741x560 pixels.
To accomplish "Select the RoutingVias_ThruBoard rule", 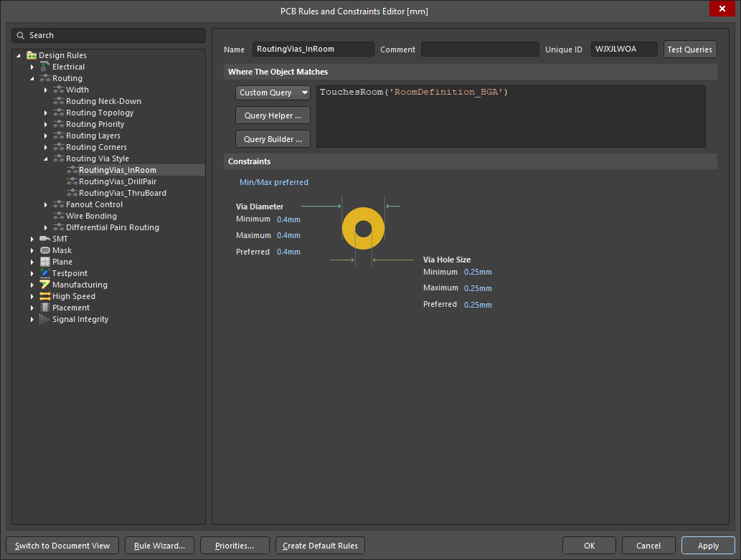I will (x=123, y=193).
